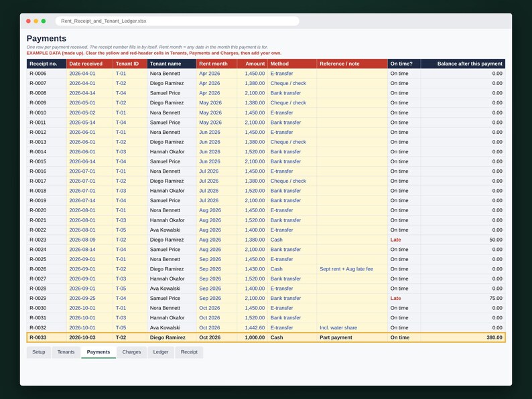The width and height of the screenshot is (532, 399).
Task: Click Jul 2026 in row R-0017
Action: pos(217,181)
